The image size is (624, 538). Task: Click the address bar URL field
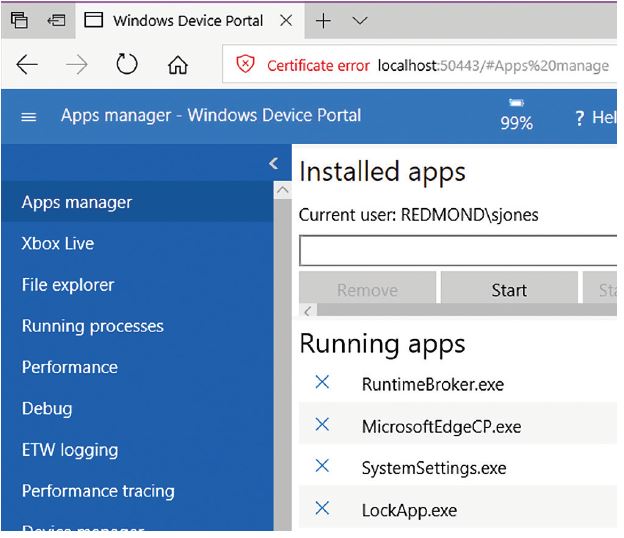tap(493, 66)
